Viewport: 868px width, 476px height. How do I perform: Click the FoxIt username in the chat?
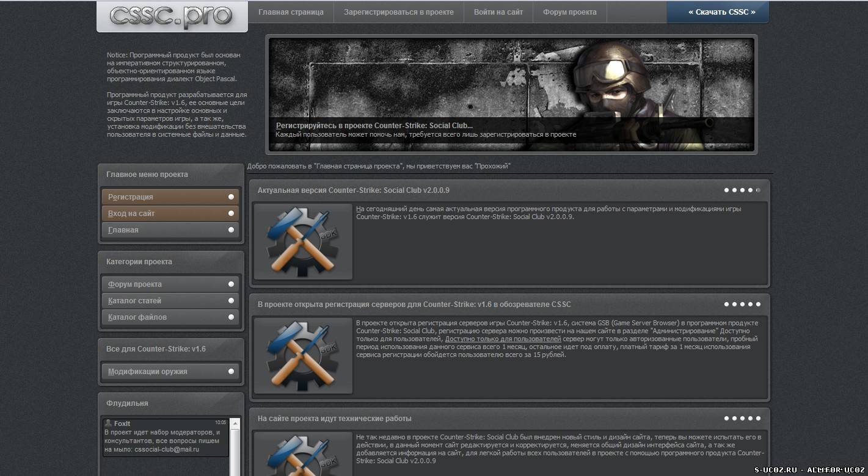(122, 424)
